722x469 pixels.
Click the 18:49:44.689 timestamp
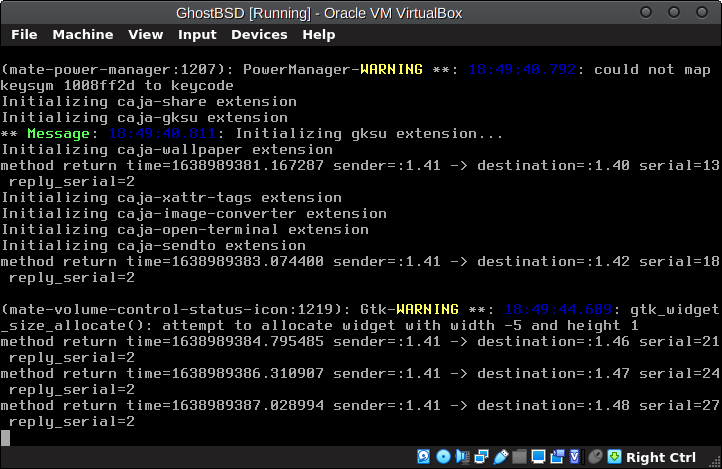(558, 309)
